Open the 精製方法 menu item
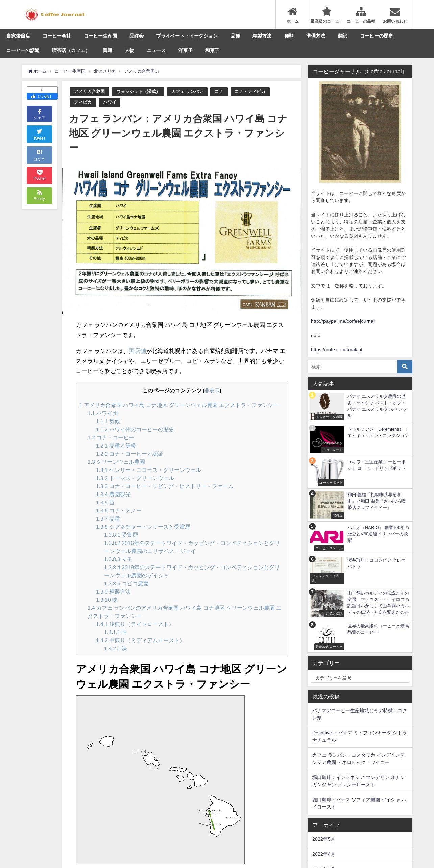434x868 pixels. click(x=262, y=36)
